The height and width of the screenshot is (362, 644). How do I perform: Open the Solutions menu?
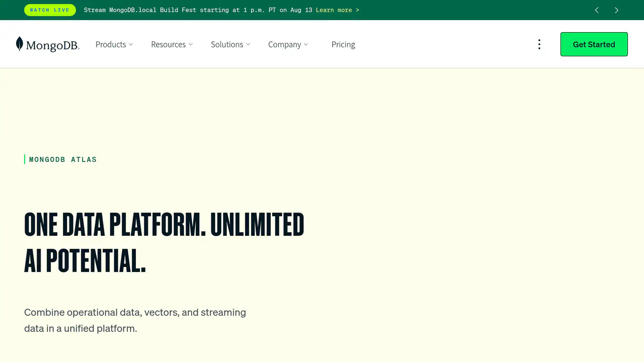[227, 44]
